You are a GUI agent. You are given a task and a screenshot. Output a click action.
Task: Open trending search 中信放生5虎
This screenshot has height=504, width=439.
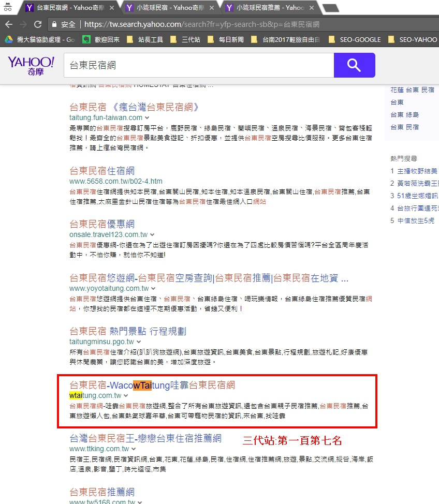[416, 221]
